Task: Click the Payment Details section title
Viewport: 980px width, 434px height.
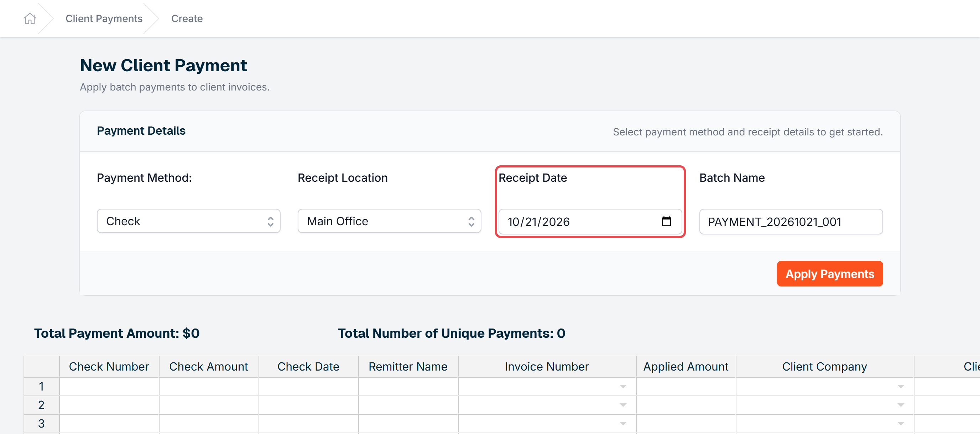Action: (x=141, y=130)
